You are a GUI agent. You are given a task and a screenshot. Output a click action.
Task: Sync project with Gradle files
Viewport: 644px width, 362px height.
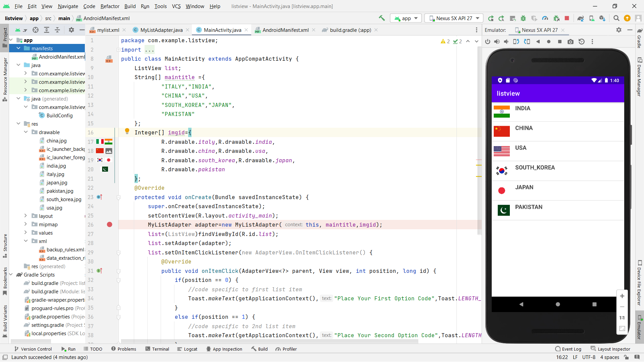(x=581, y=18)
